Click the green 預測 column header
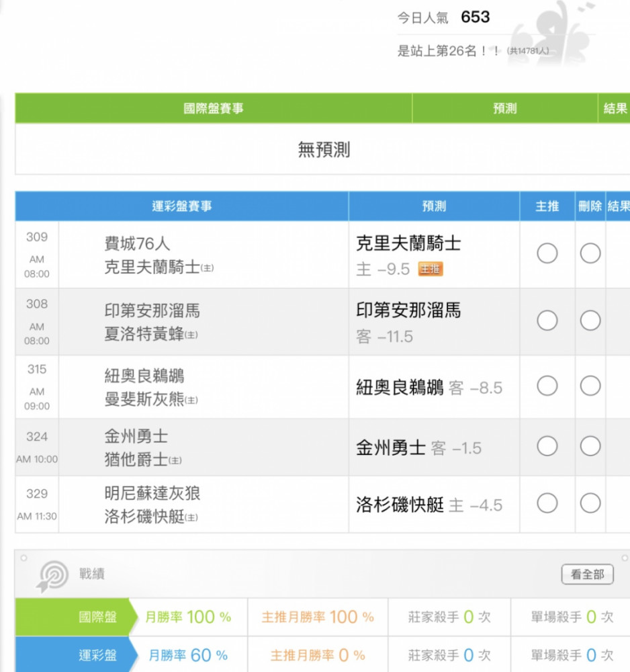630x672 pixels. 504,108
